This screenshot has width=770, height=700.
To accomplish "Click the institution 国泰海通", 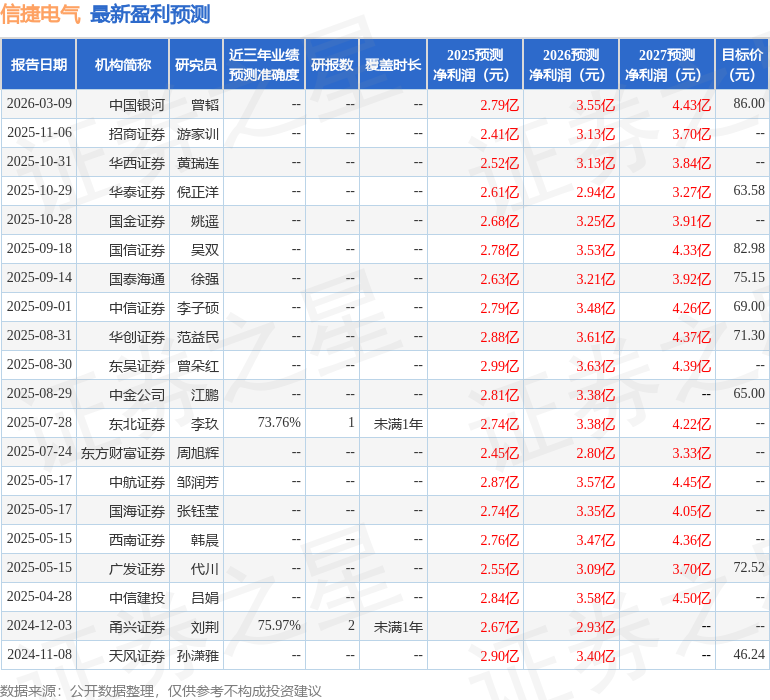I will point(137,279).
